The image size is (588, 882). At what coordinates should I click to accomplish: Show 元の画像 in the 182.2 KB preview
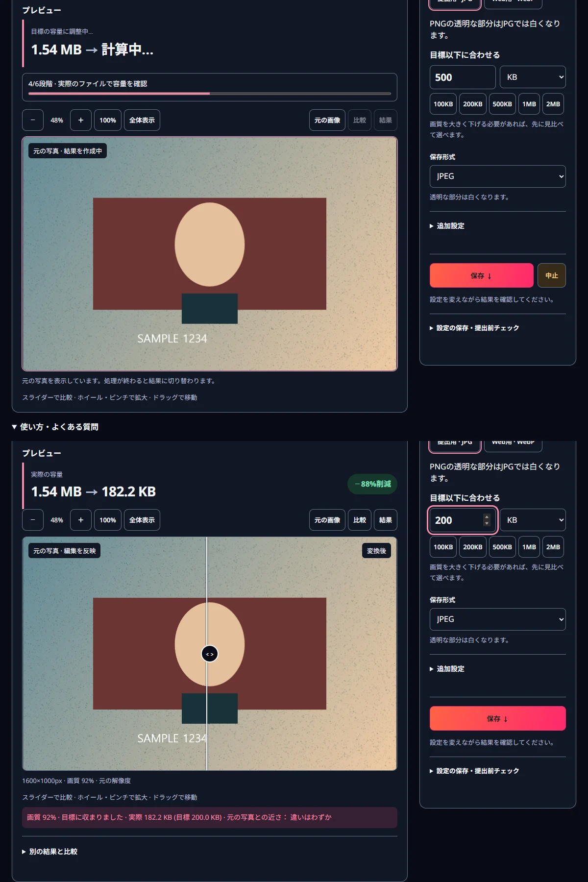click(327, 520)
